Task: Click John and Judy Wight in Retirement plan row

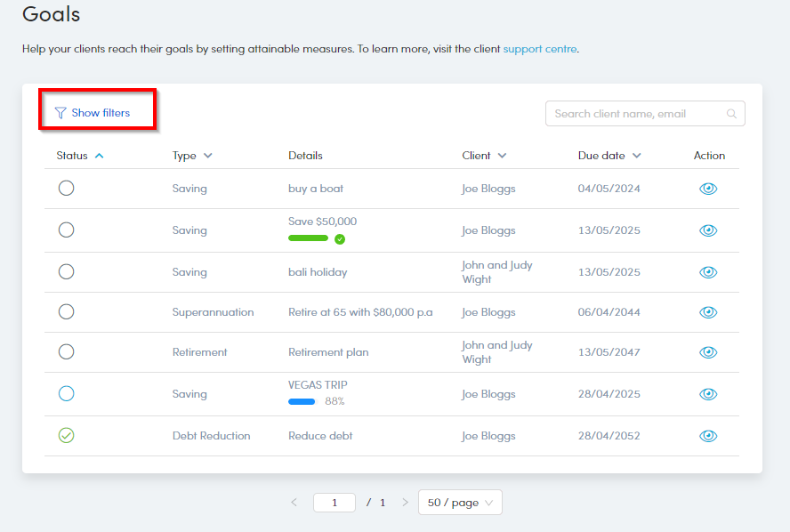Action: [x=496, y=352]
